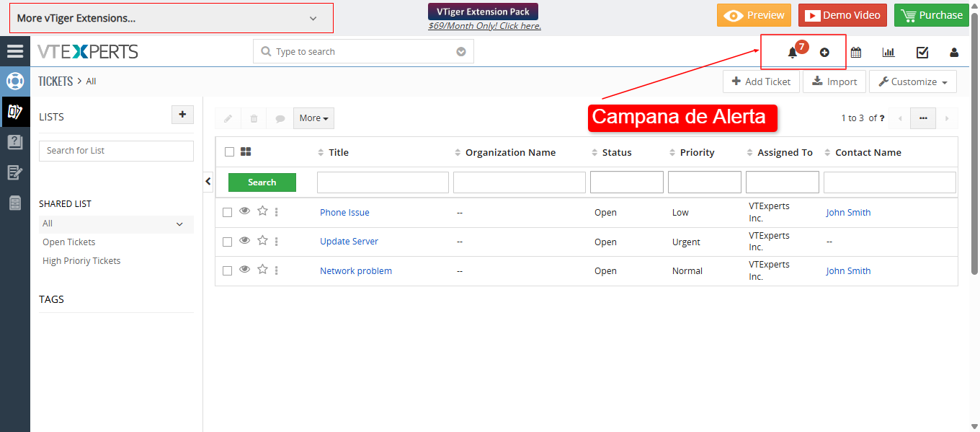Open the Phone Issue ticket link
The image size is (980, 432).
[344, 213]
